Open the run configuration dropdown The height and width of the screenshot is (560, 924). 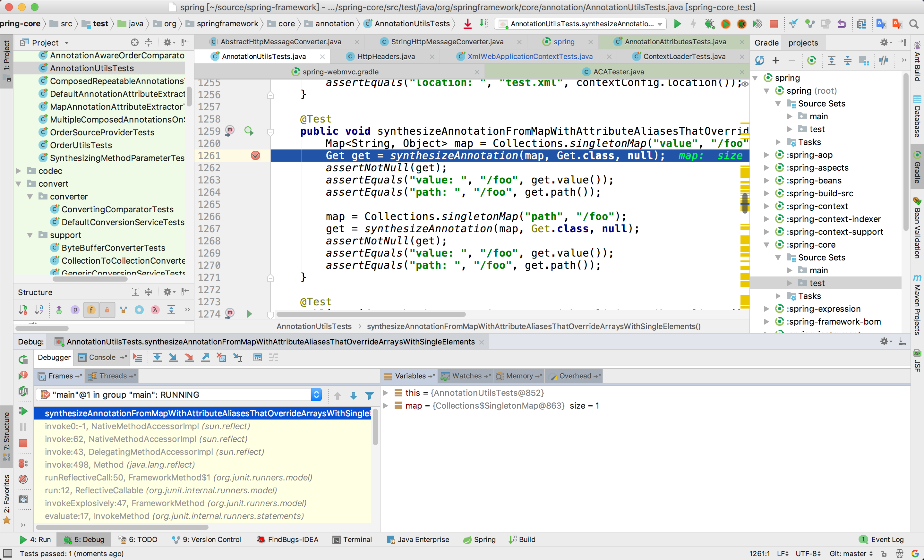coord(660,24)
